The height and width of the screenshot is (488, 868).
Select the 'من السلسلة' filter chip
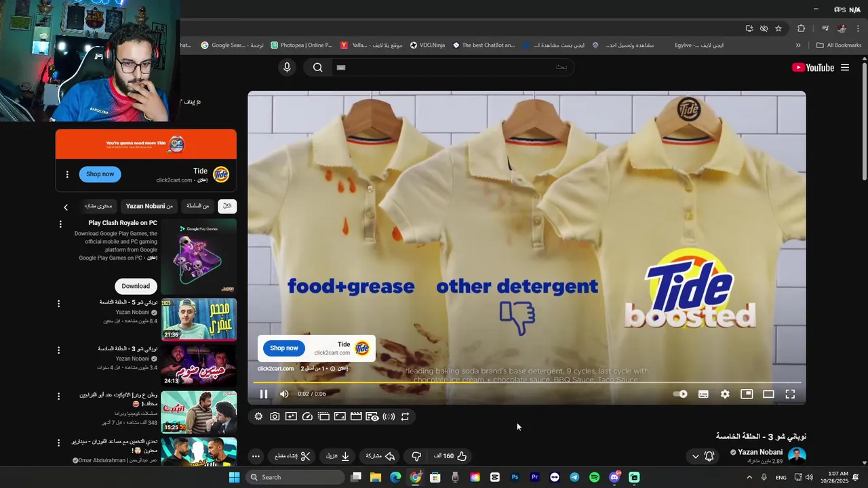pos(198,206)
